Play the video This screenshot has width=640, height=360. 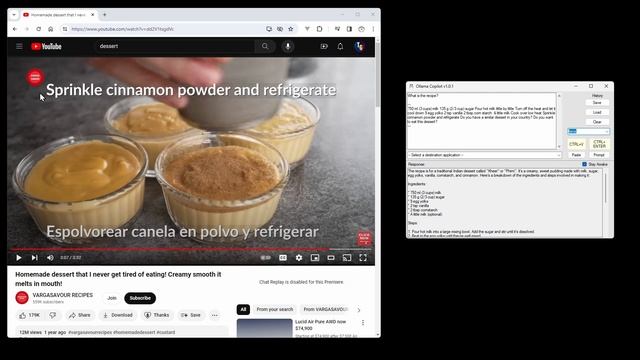click(19, 258)
